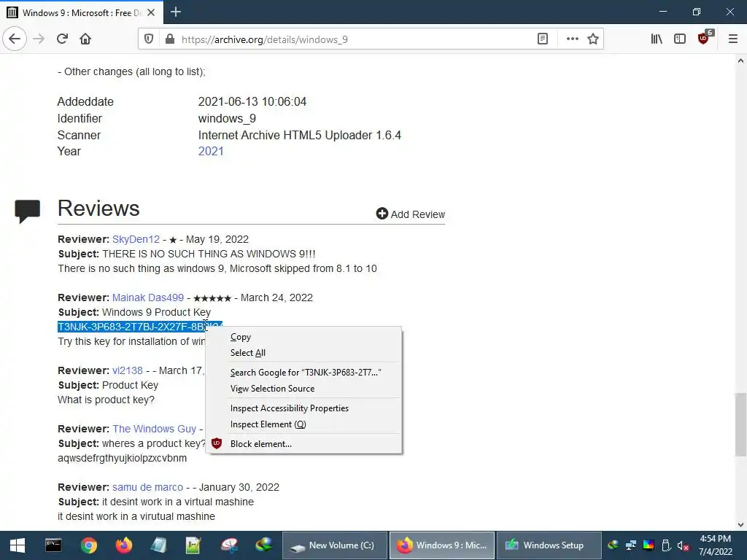Click the 'What is product key?' review text

click(x=106, y=400)
